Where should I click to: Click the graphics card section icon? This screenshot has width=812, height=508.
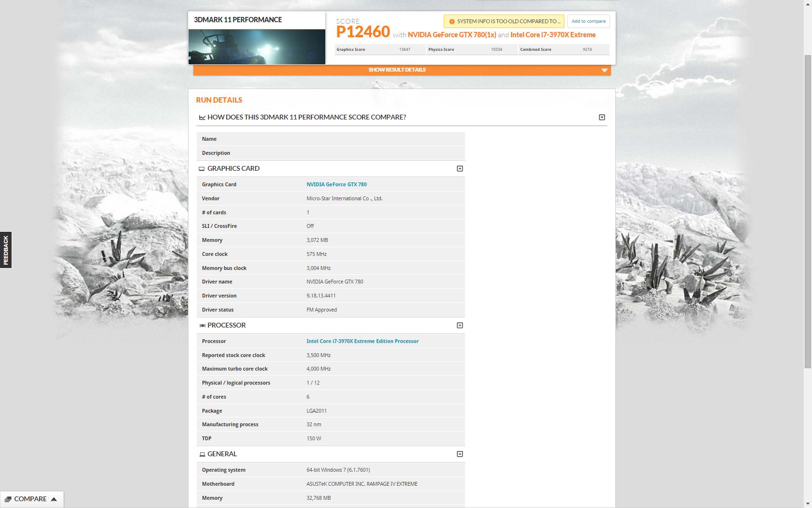pos(202,169)
